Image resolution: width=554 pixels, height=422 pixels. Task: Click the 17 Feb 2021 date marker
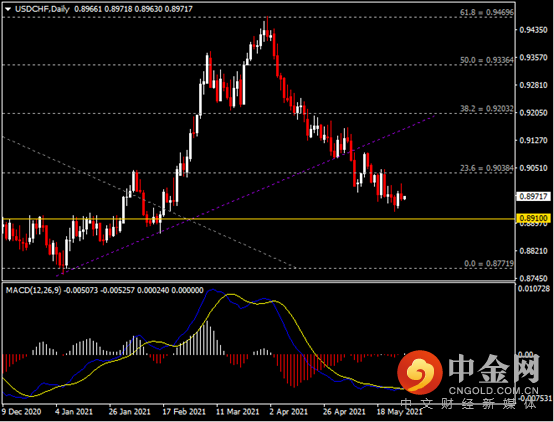[x=184, y=412]
